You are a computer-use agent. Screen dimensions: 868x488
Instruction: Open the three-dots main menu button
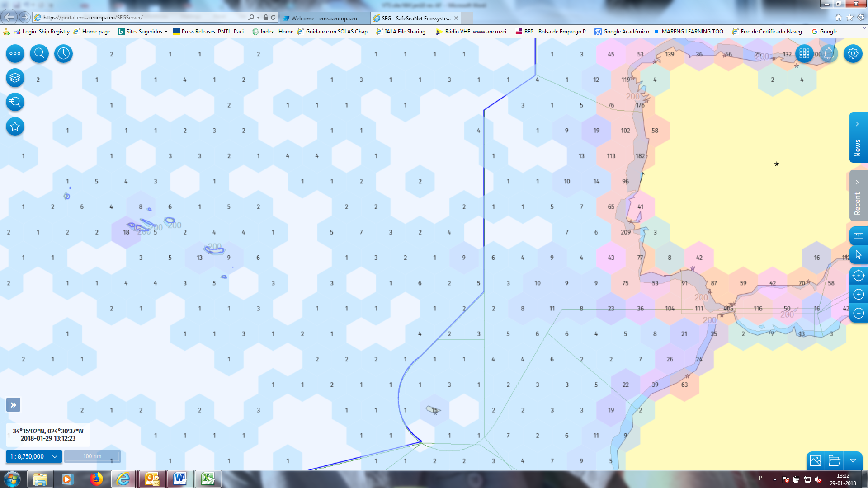[x=15, y=53]
